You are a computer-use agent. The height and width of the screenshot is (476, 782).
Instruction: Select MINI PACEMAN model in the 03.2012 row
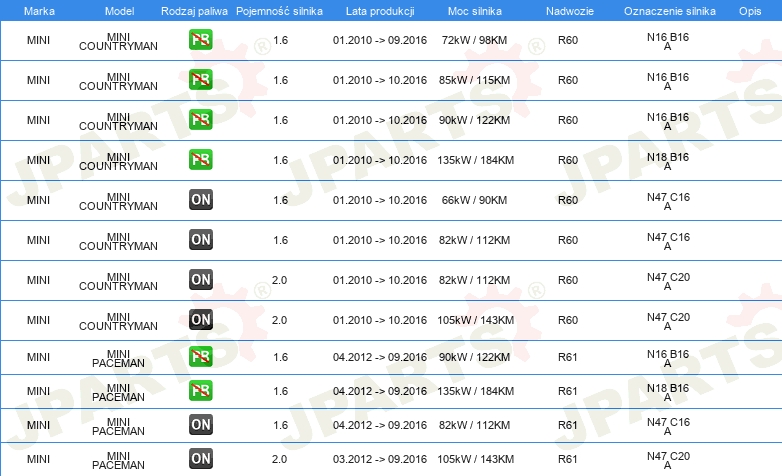(x=118, y=460)
